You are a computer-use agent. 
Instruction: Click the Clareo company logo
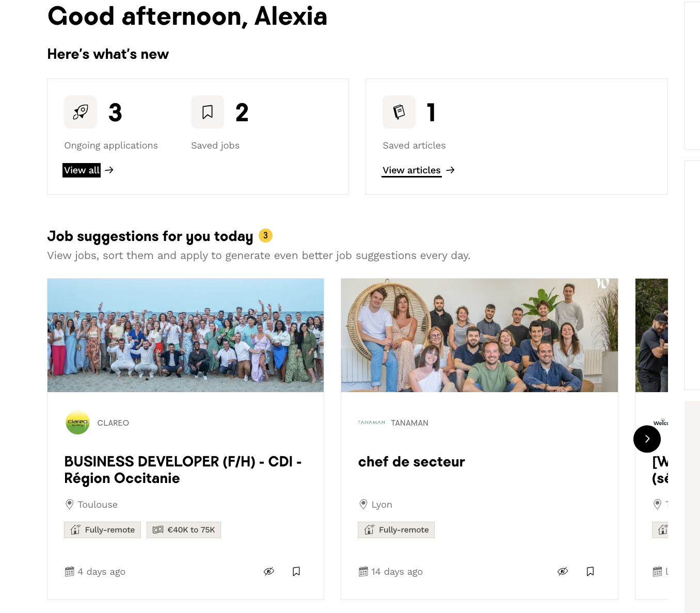[x=78, y=423]
